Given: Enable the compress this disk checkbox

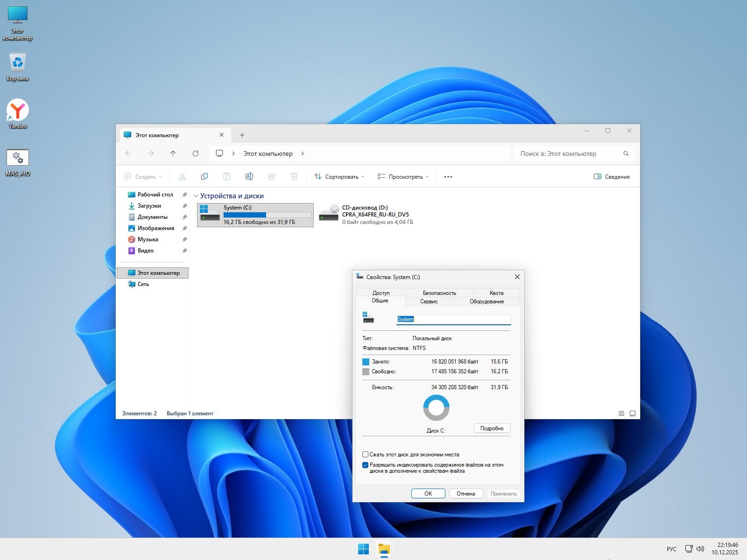Looking at the screenshot, I should (366, 455).
